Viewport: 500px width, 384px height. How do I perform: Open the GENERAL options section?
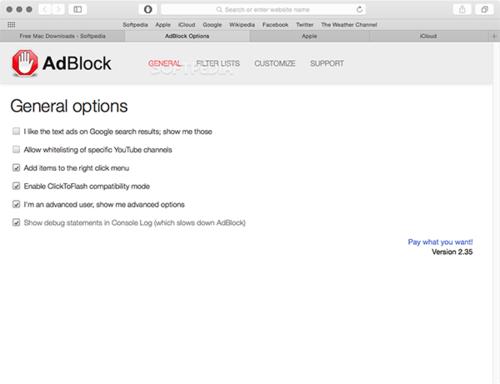click(165, 63)
